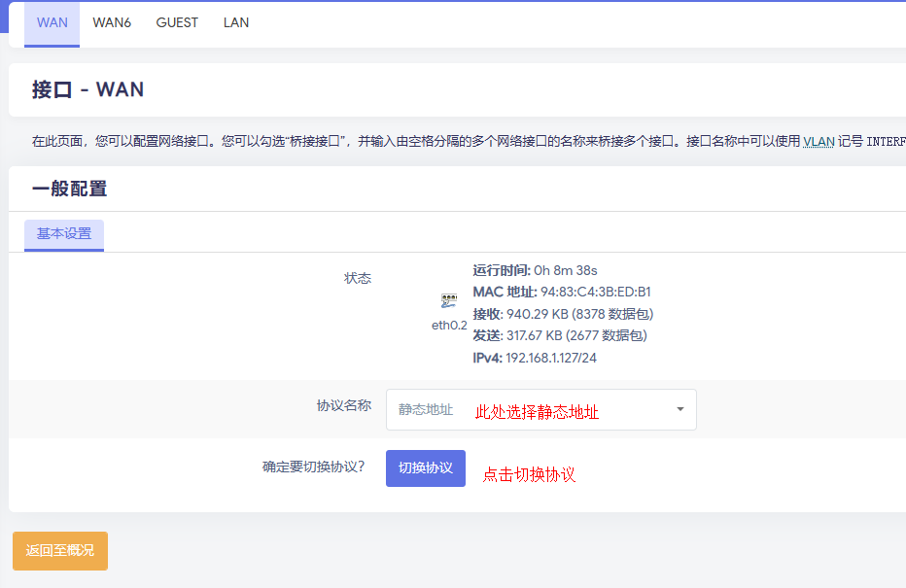Open the 协议名称 dropdown showing 静态地址
The image size is (906, 588).
pos(540,410)
